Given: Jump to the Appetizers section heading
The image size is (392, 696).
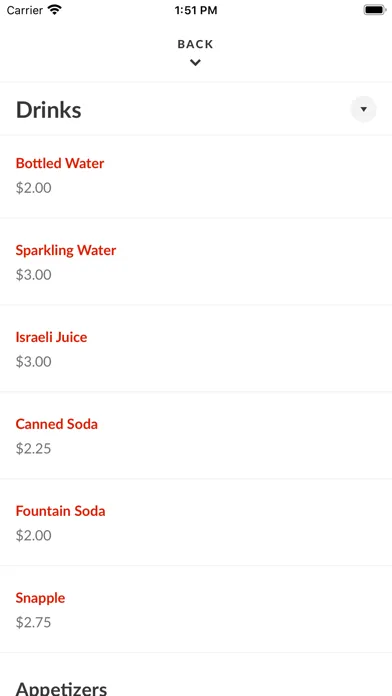Looking at the screenshot, I should [x=61, y=688].
